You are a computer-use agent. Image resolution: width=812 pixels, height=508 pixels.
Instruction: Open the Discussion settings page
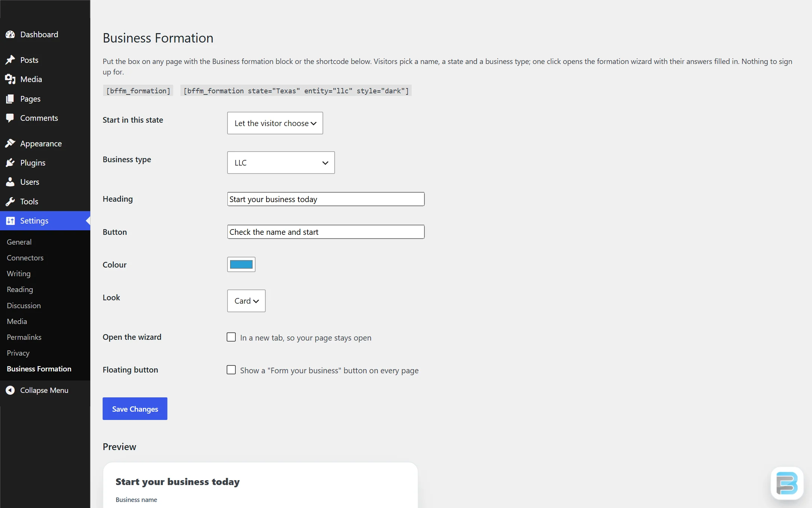[24, 306]
